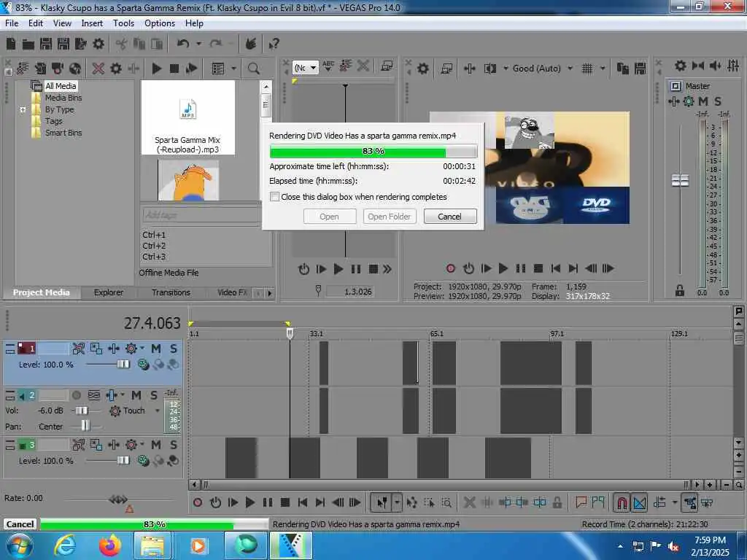Open the Good (Auto) preview quality dropdown
Screen dimensions: 747x560
[x=570, y=69]
